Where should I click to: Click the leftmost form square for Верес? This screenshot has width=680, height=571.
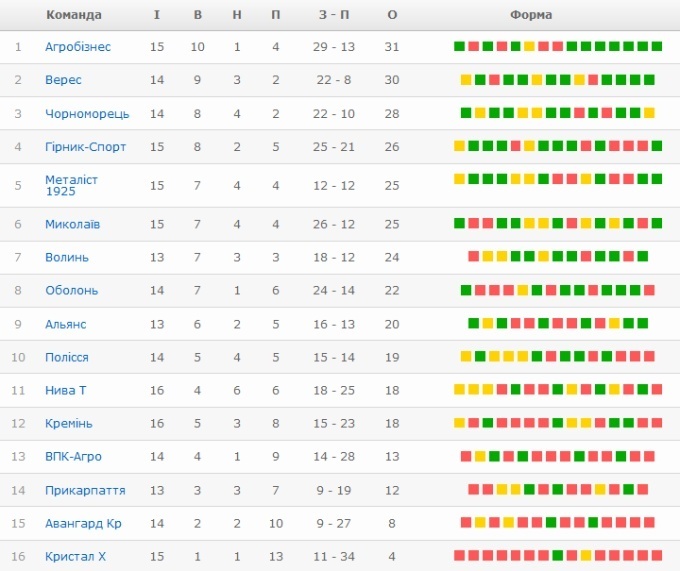click(466, 80)
